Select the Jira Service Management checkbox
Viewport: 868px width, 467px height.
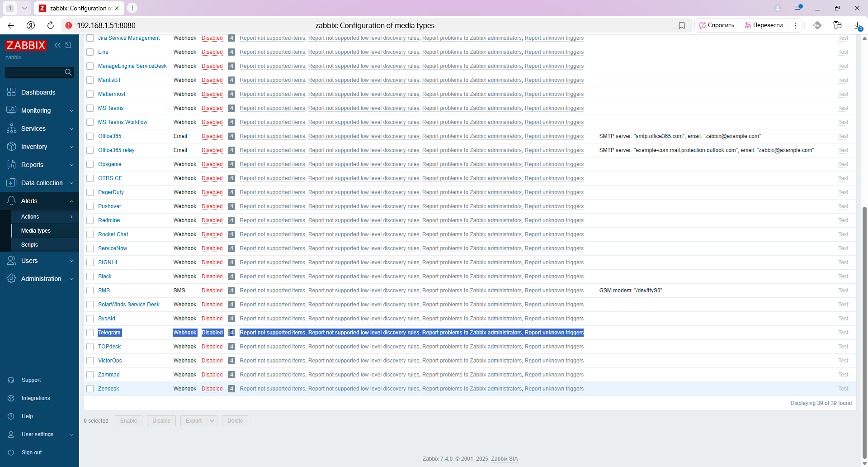[90, 38]
